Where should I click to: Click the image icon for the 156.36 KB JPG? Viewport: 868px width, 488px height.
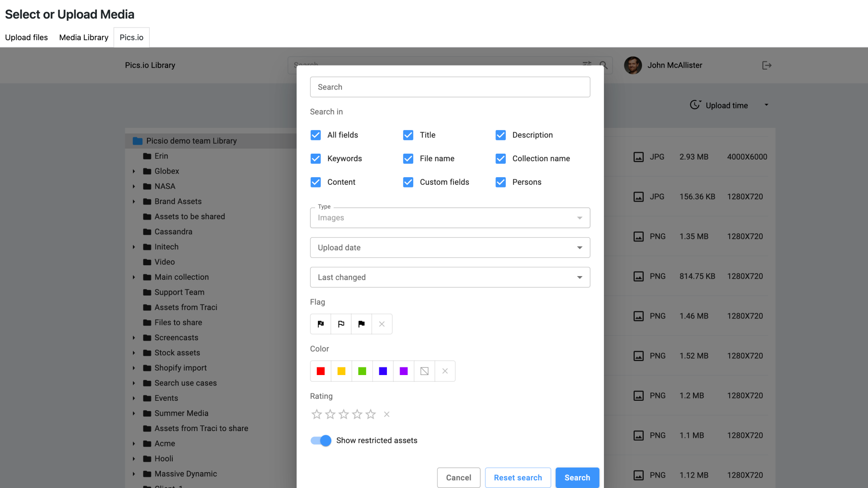click(638, 197)
